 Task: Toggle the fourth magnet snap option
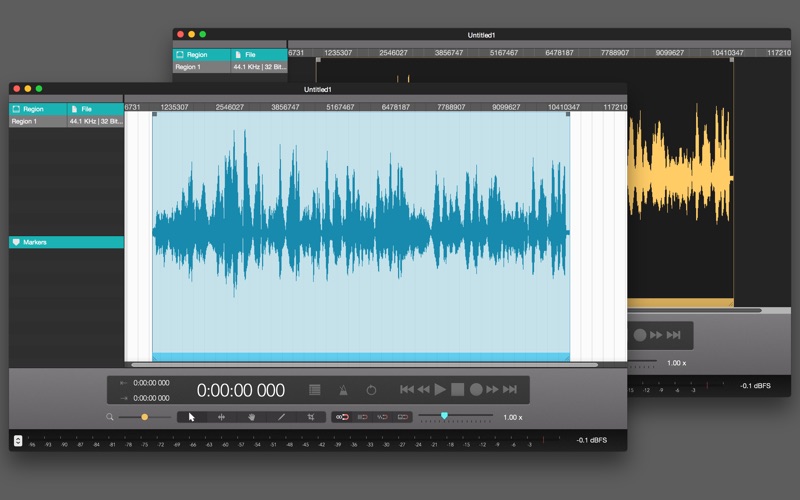pos(403,417)
